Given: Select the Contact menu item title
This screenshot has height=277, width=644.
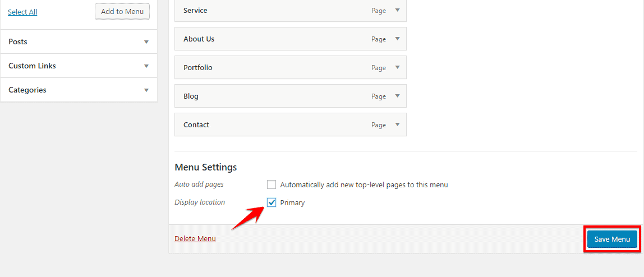Looking at the screenshot, I should [x=196, y=124].
